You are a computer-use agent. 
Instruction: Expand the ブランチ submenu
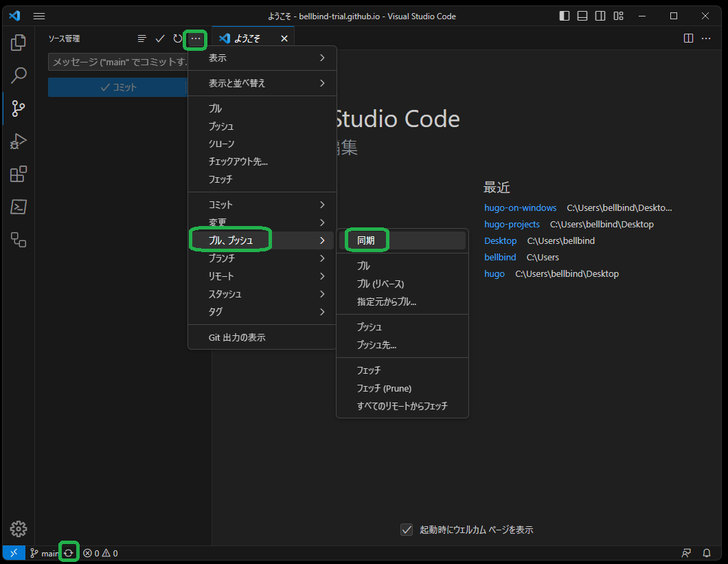tap(262, 258)
